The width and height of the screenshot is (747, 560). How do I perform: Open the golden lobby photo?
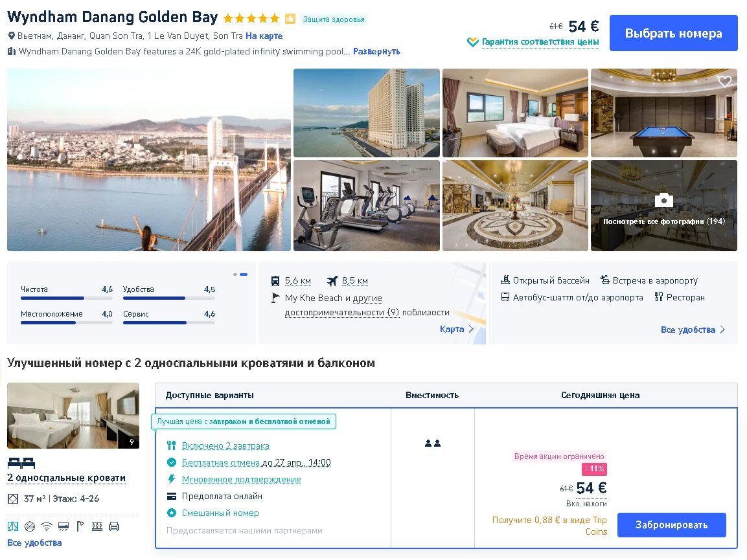pyautogui.click(x=515, y=205)
